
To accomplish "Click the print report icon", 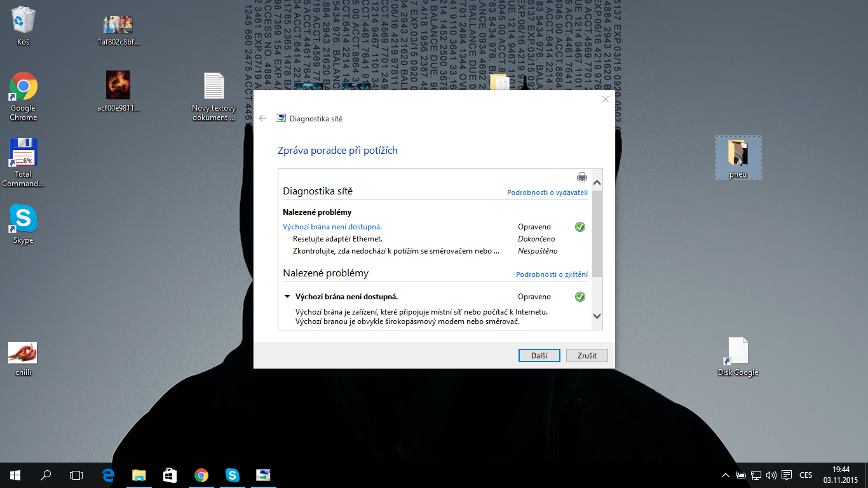I will [581, 178].
